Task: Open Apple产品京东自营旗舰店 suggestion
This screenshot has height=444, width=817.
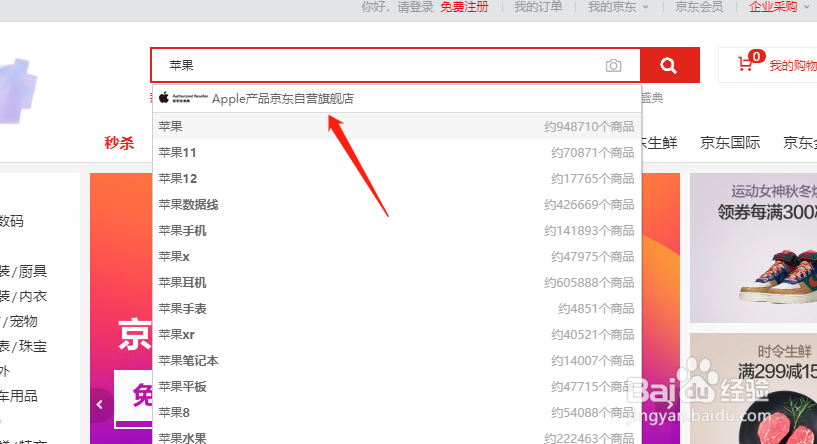Action: coord(397,98)
